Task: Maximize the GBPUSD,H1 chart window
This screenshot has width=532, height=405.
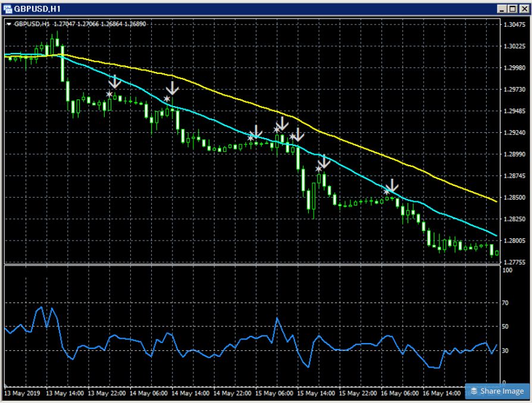Action: coord(513,9)
